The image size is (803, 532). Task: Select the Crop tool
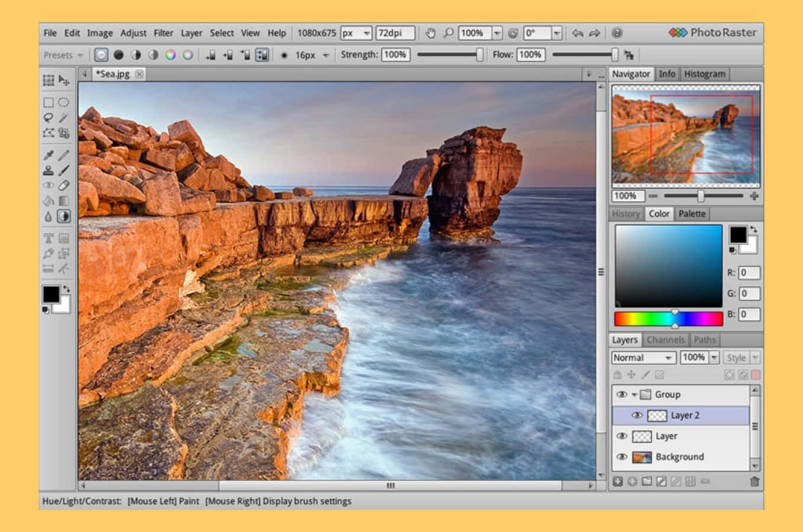(64, 133)
